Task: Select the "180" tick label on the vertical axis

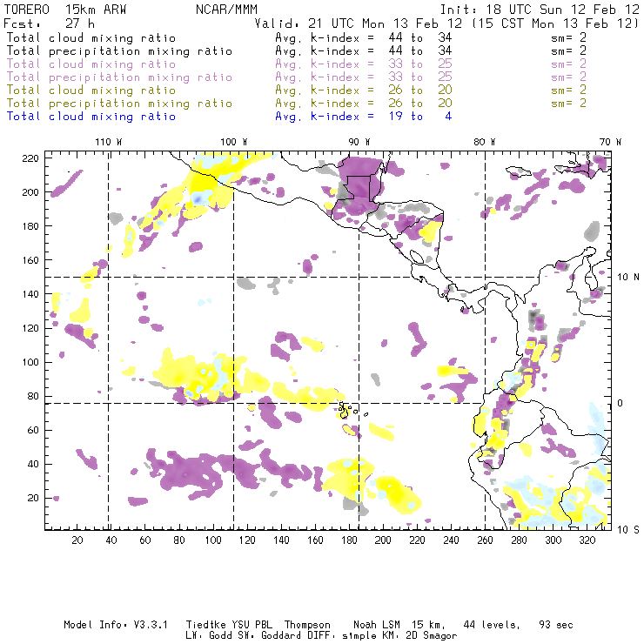Action: (x=30, y=226)
